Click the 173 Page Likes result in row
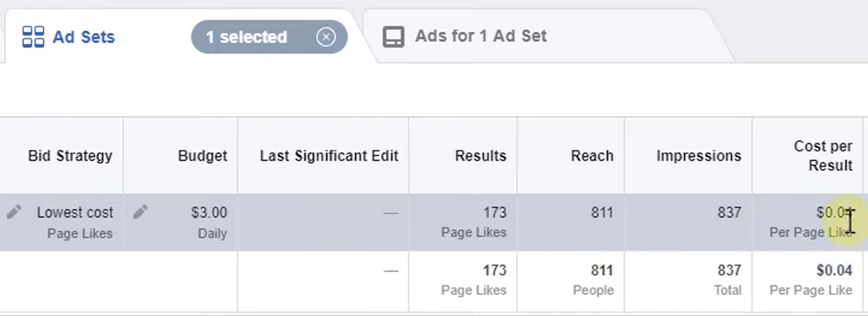This screenshot has width=868, height=316. point(474,222)
